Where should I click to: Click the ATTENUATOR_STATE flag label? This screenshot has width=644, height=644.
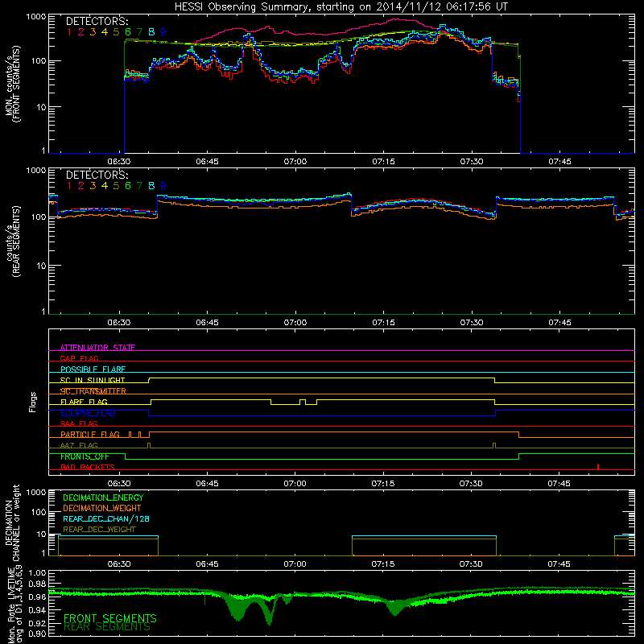97,348
